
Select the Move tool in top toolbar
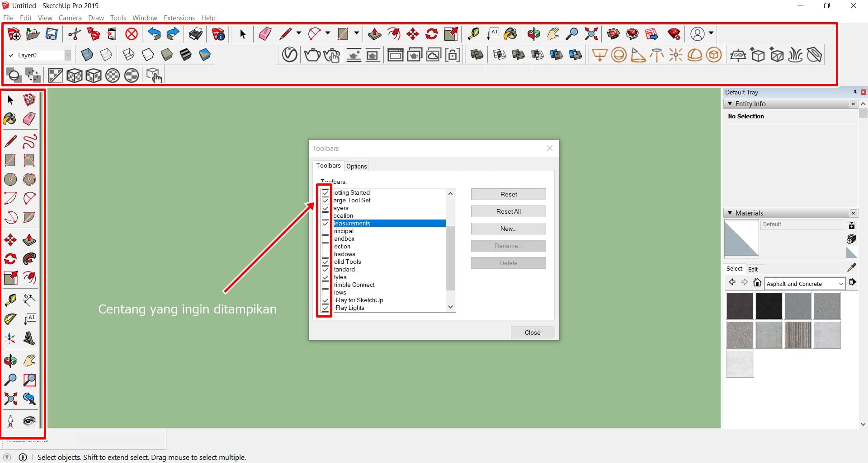pos(413,34)
